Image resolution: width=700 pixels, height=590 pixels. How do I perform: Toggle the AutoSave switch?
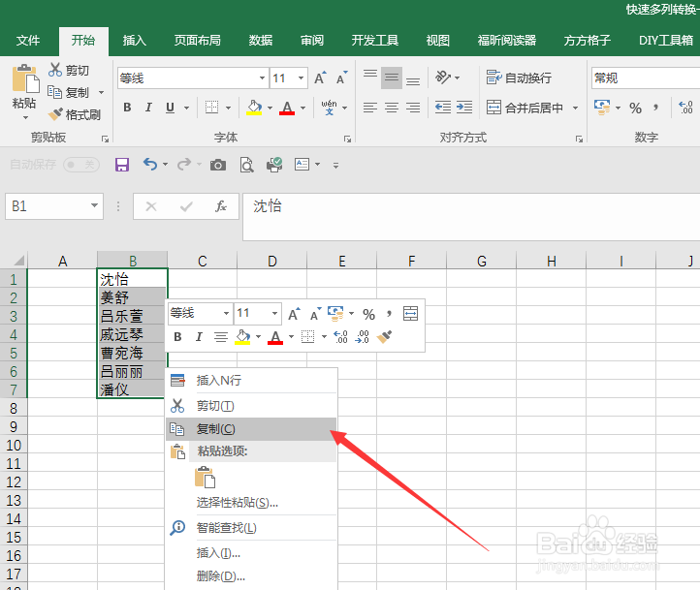[81, 165]
